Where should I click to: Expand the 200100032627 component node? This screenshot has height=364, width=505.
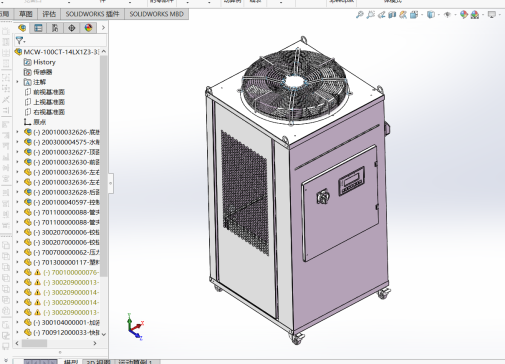click(x=18, y=152)
